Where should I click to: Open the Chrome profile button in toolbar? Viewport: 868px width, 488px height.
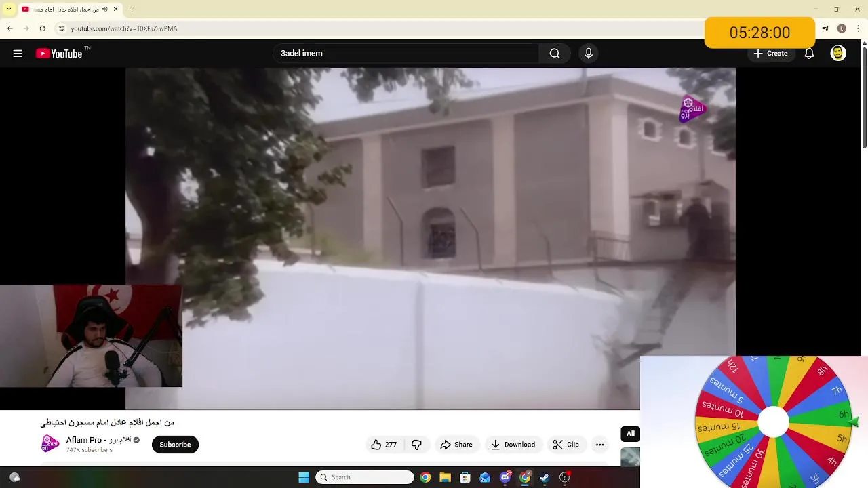tap(842, 28)
